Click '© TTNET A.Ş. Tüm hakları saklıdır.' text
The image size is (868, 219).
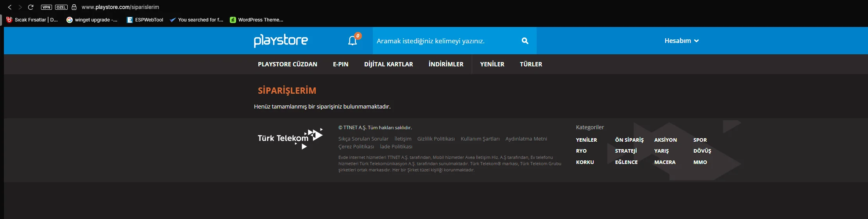(x=375, y=128)
